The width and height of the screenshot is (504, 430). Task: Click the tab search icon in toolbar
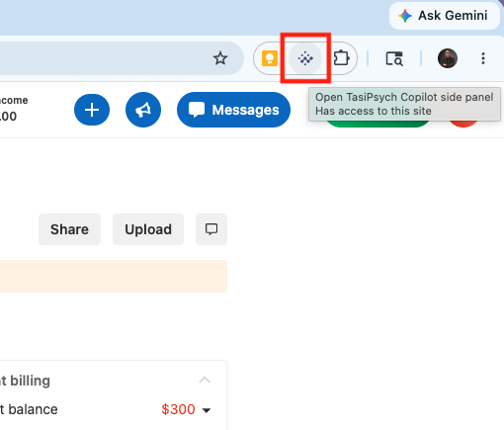pos(394,58)
